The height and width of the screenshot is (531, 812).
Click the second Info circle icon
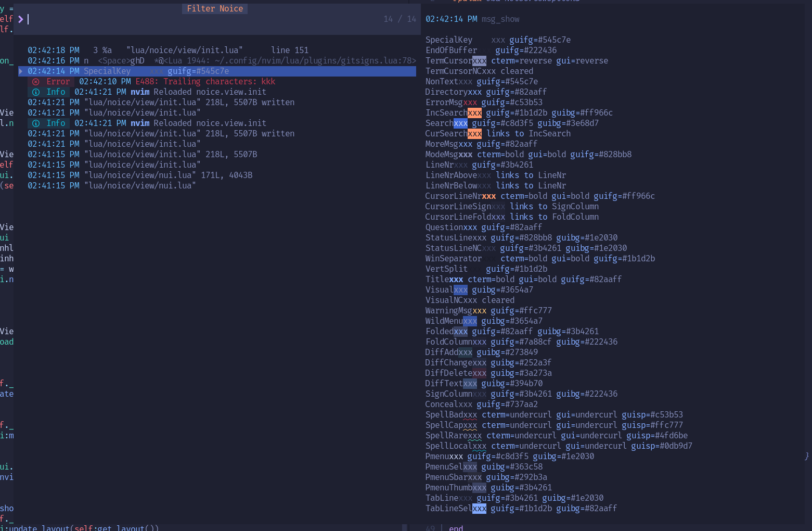[x=35, y=123]
